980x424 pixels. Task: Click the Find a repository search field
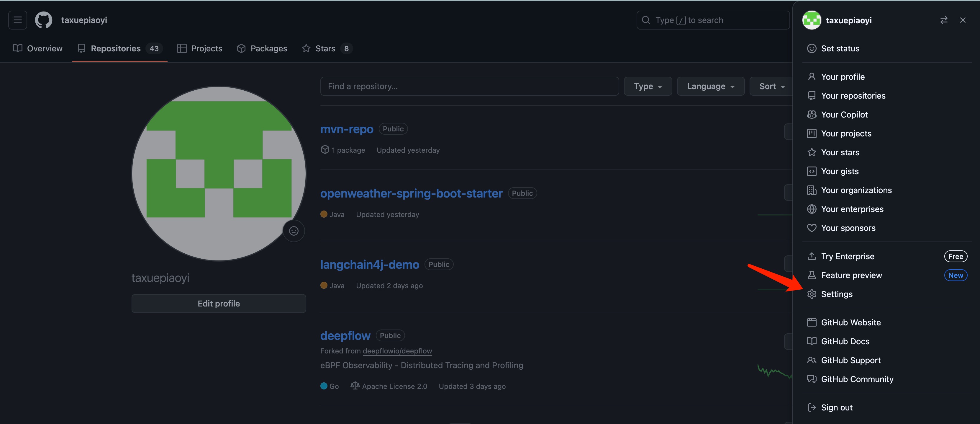[469, 86]
